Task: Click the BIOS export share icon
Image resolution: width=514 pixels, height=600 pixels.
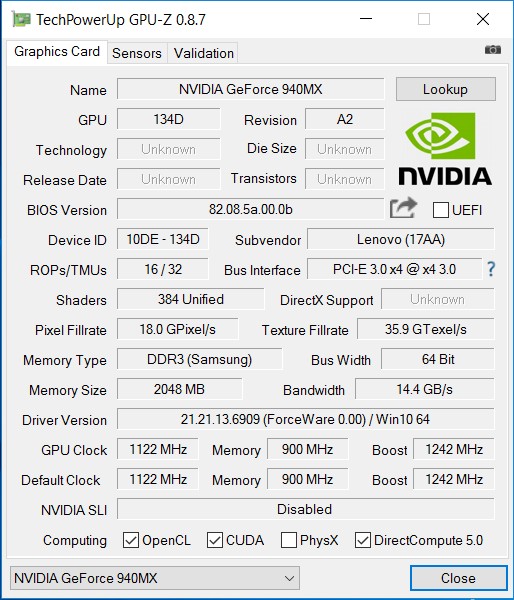Action: point(403,208)
